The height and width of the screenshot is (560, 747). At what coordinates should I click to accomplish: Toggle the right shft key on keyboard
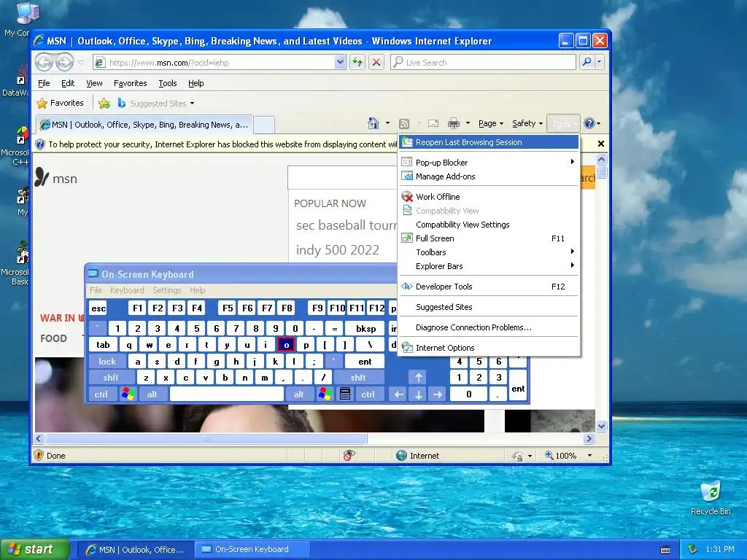click(x=358, y=378)
